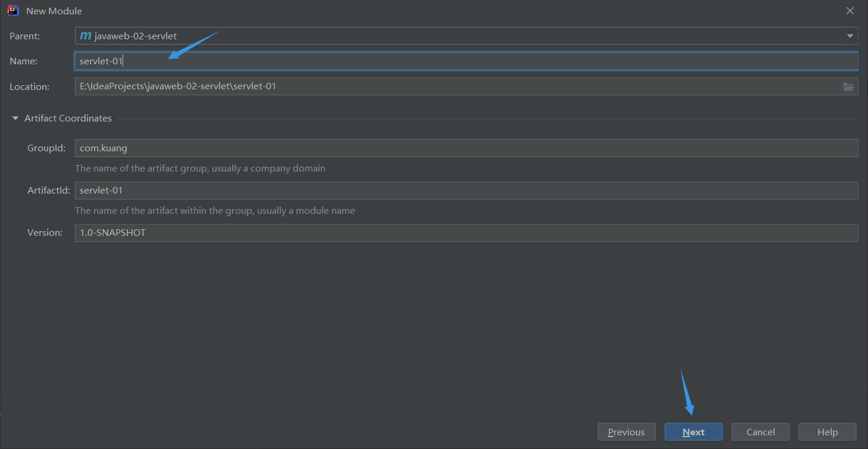Proceed with the Next button
The width and height of the screenshot is (868, 449).
pyautogui.click(x=694, y=432)
